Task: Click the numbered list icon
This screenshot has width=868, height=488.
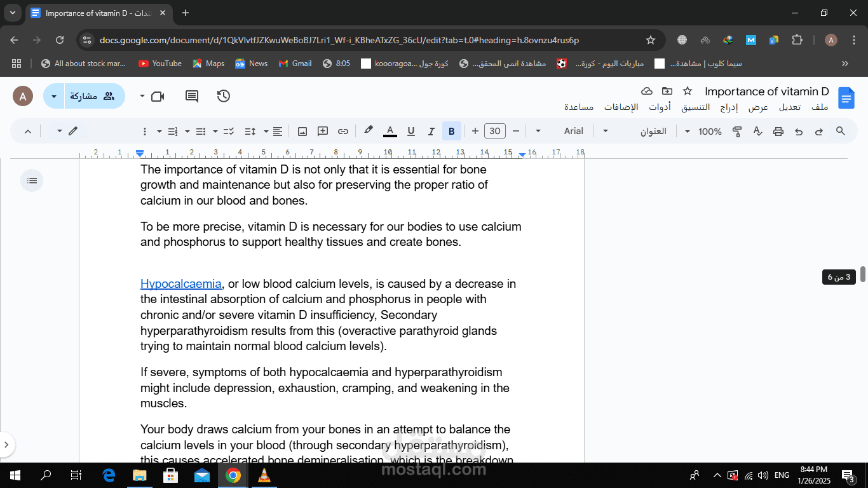Action: [173, 132]
